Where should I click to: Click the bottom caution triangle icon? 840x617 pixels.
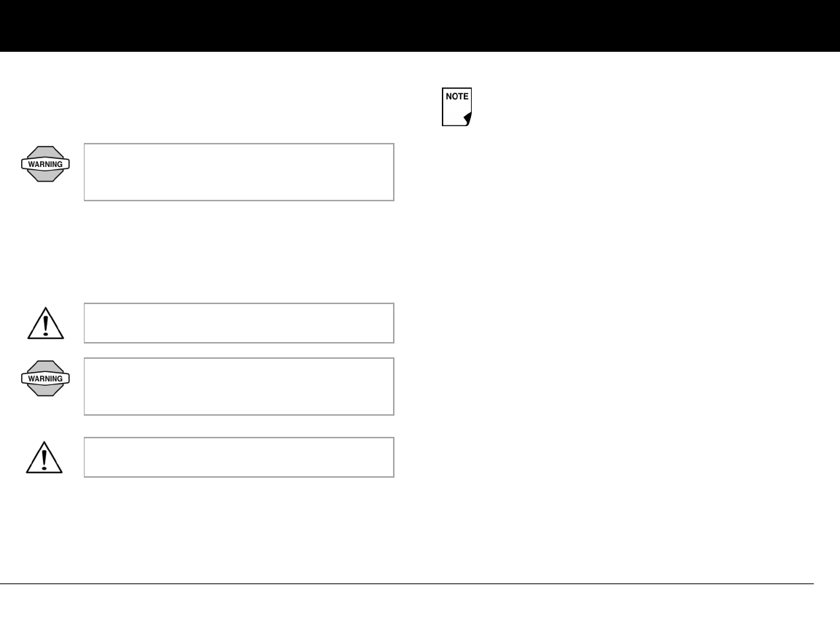click(x=45, y=458)
